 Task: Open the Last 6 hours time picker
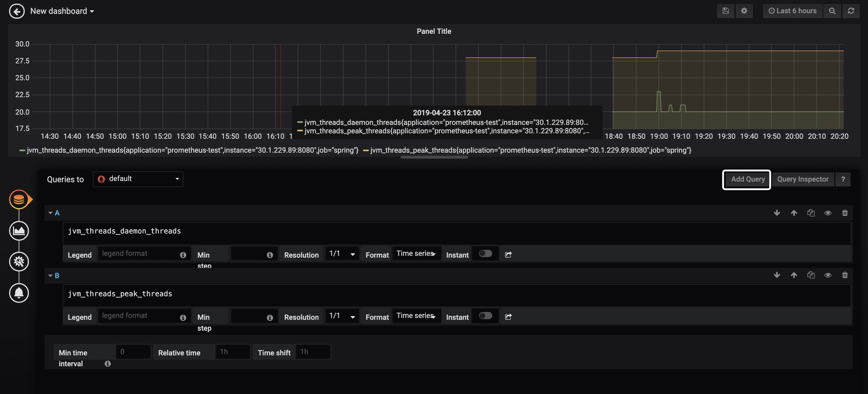click(x=793, y=11)
